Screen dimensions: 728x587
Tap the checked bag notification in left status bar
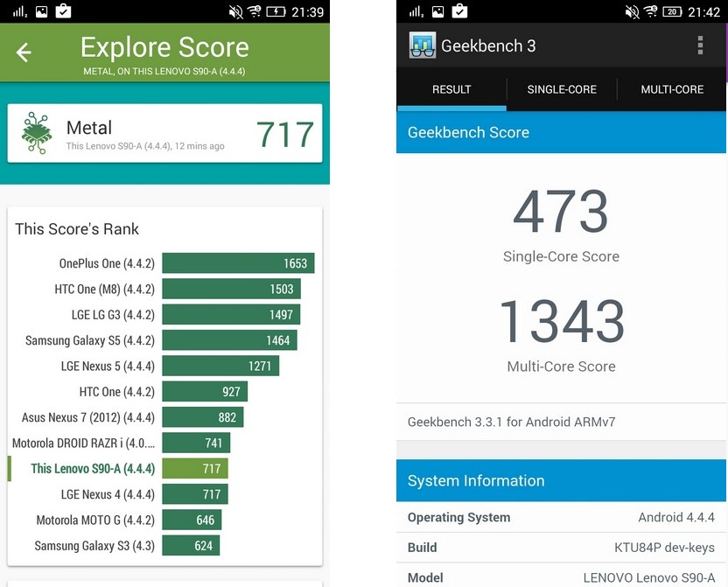[x=63, y=10]
